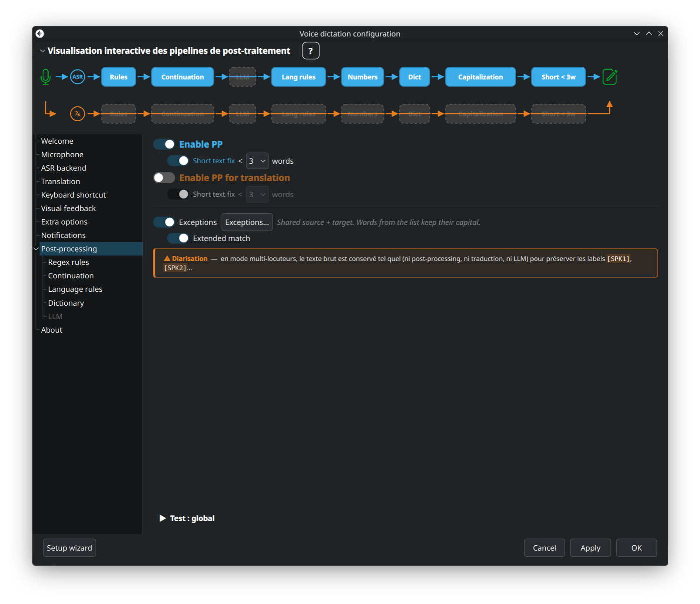700x604 pixels.
Task: Select the blue Lang rules pipeline node
Action: click(x=299, y=77)
